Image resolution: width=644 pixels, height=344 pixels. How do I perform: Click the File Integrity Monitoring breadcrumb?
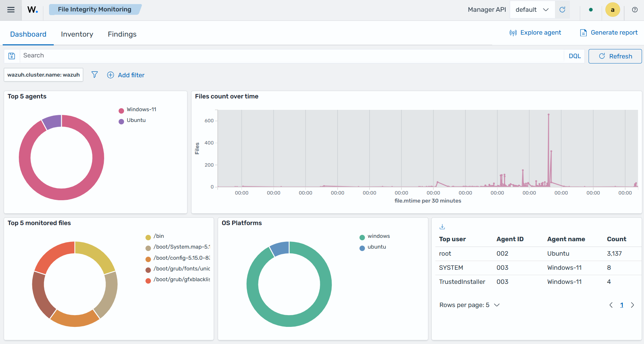pyautogui.click(x=95, y=9)
